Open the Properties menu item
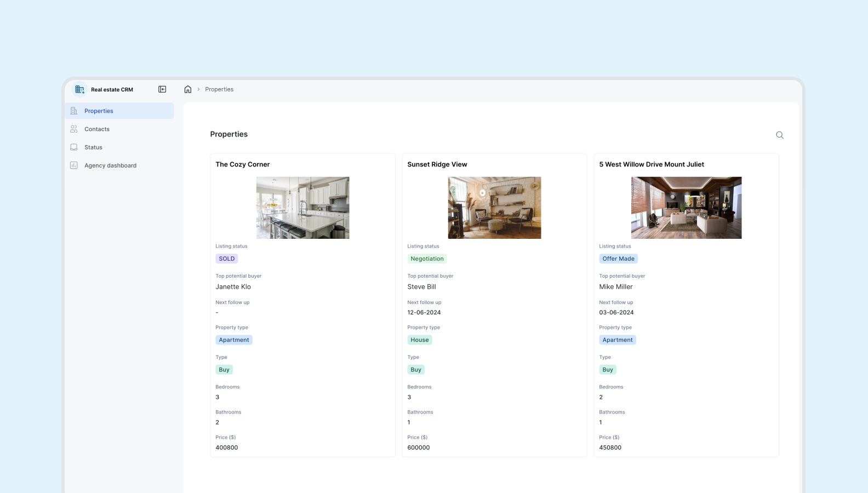 click(x=119, y=111)
